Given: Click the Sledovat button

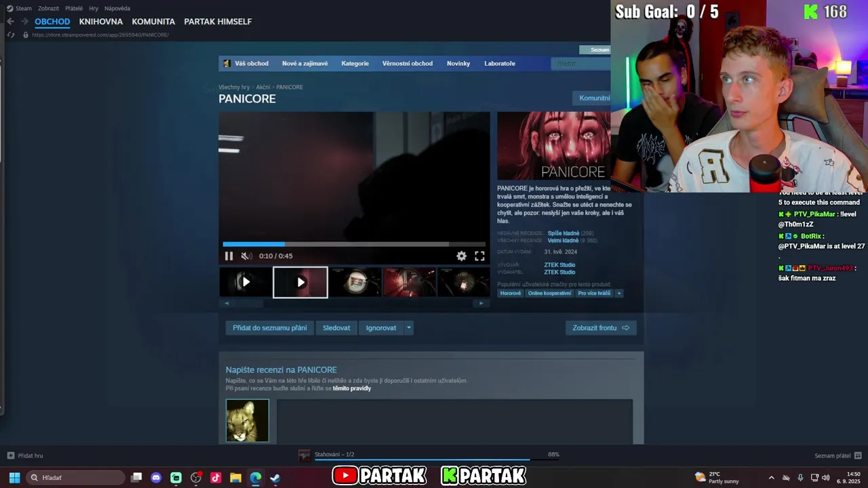Looking at the screenshot, I should click(x=336, y=328).
